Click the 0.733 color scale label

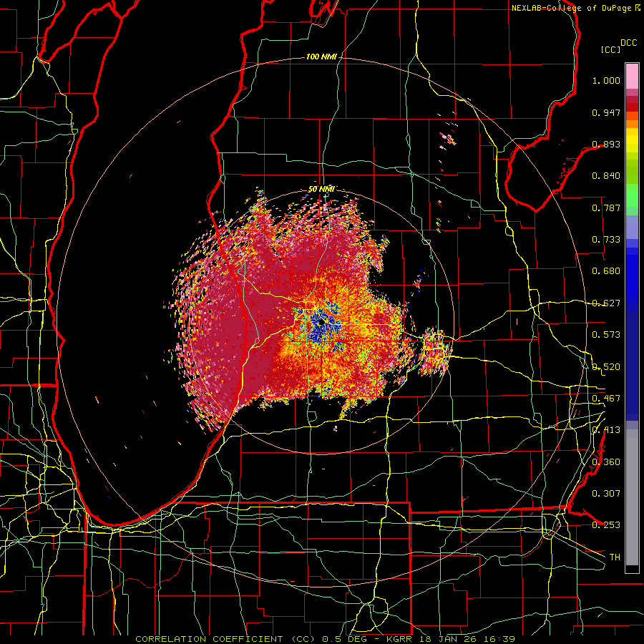click(x=606, y=240)
